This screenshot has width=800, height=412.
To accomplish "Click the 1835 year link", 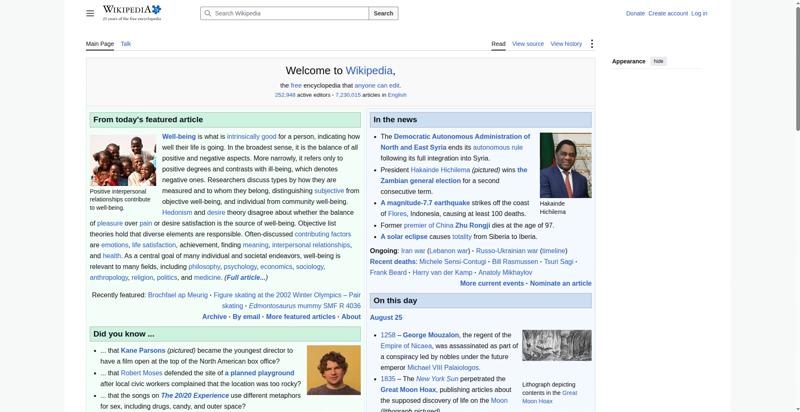I will 388,379.
